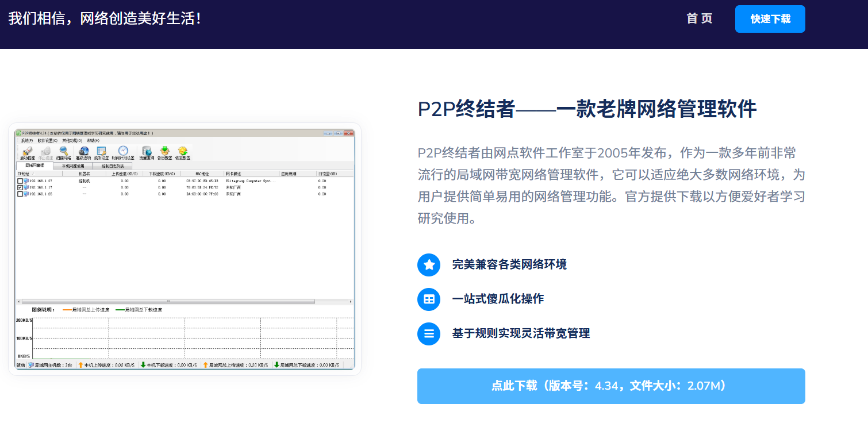The image size is (868, 446).
Task: Click the title-bar app icon in P2P终结者 screenshot
Action: click(18, 133)
